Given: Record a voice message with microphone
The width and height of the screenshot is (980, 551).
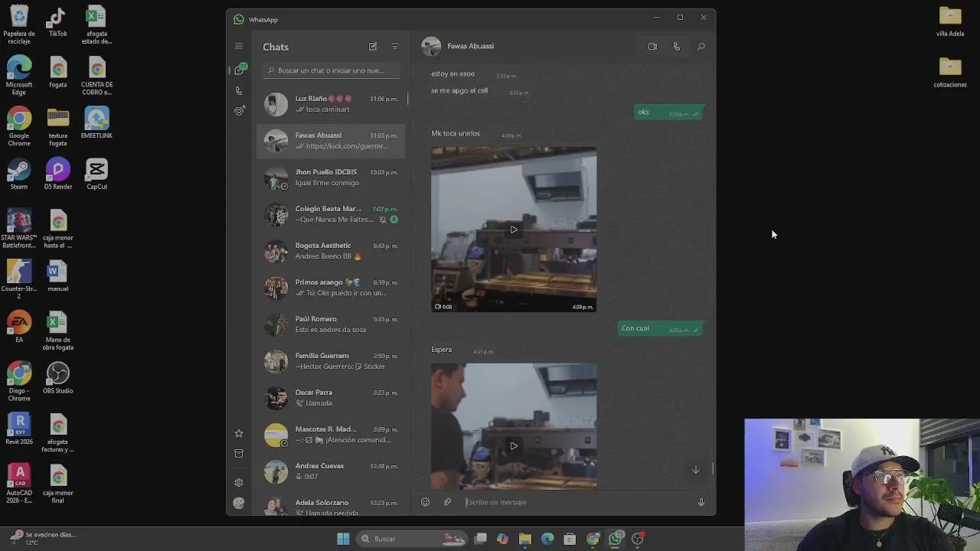Looking at the screenshot, I should pos(701,502).
